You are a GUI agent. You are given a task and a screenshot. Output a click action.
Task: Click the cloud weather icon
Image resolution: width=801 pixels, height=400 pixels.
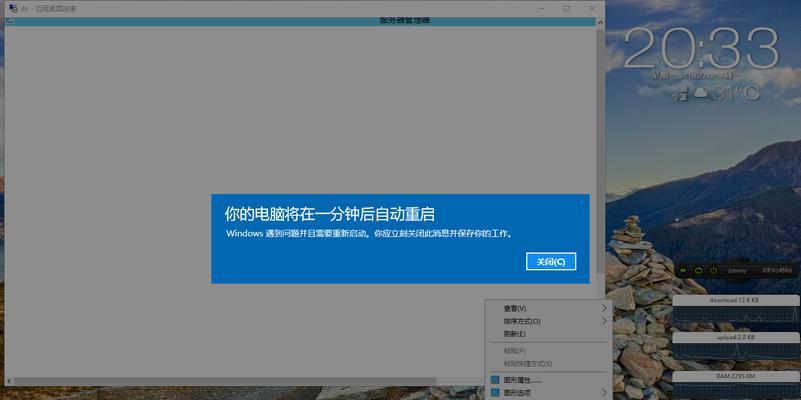coord(701,93)
